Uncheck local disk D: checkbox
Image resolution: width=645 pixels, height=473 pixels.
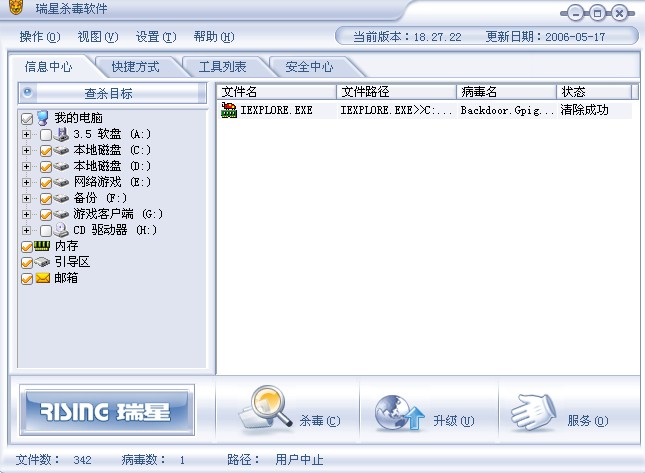point(46,167)
